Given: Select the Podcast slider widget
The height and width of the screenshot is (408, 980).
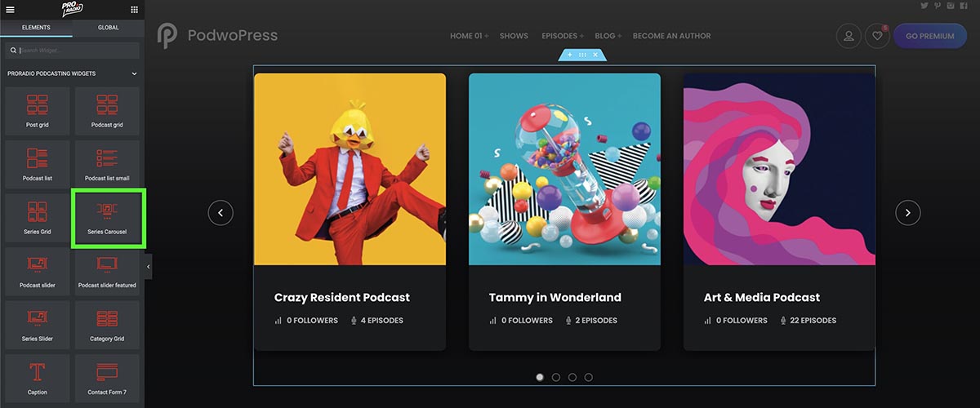Looking at the screenshot, I should (38, 271).
